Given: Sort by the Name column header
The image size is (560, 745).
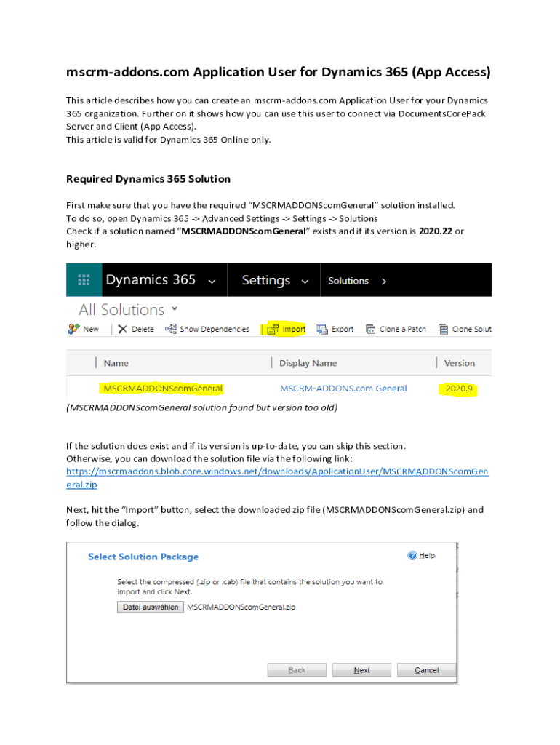Looking at the screenshot, I should [116, 363].
